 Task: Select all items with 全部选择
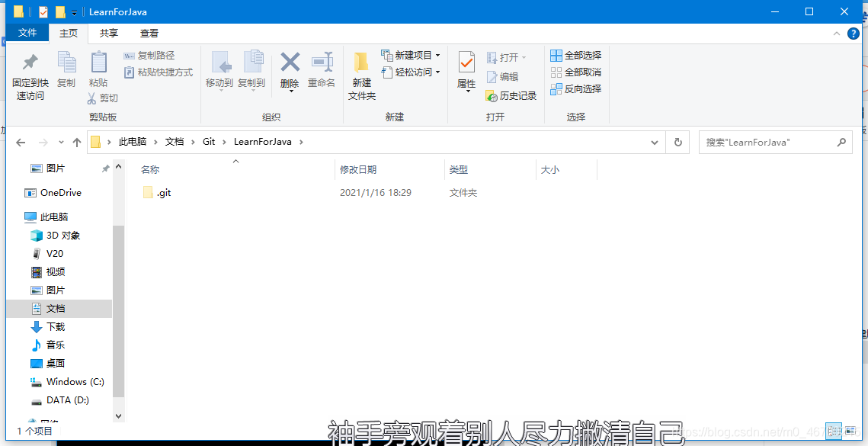pos(576,55)
